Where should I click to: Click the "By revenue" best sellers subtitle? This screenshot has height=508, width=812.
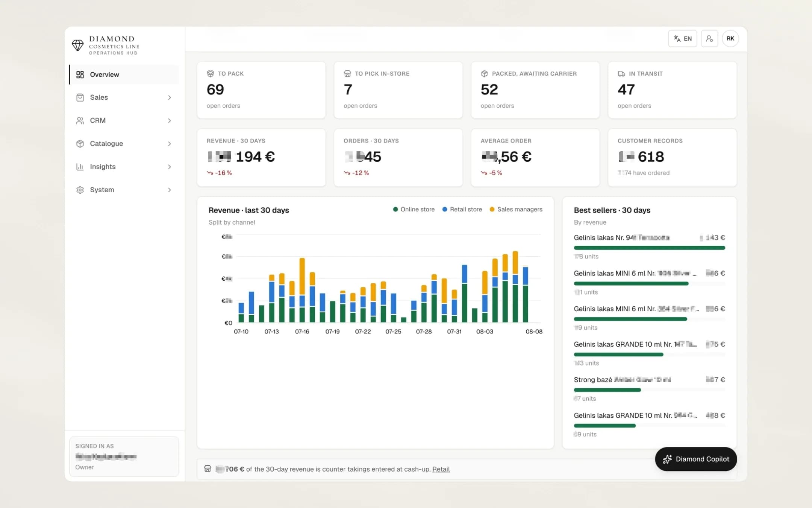click(x=590, y=222)
